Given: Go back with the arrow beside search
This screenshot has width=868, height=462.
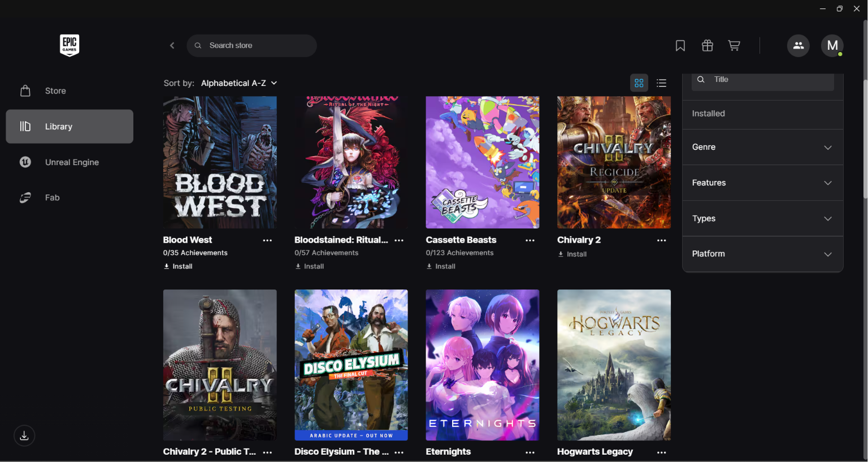Looking at the screenshot, I should tap(172, 45).
